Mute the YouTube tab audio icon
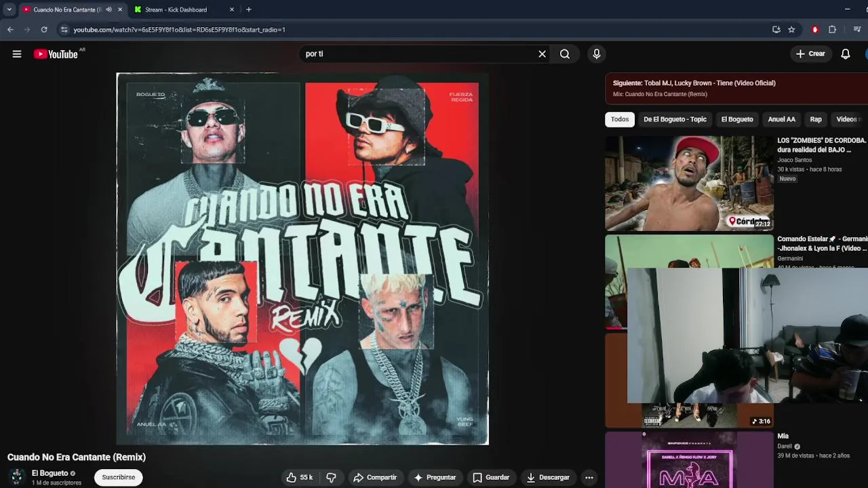The height and width of the screenshot is (488, 868). pos(108,9)
